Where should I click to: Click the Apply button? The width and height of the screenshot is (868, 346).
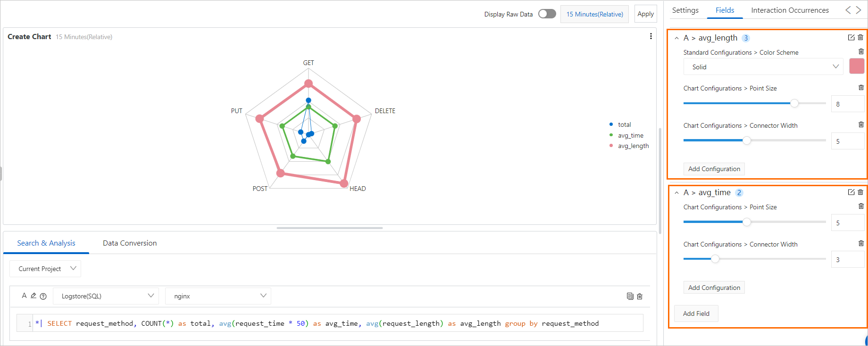(x=645, y=14)
